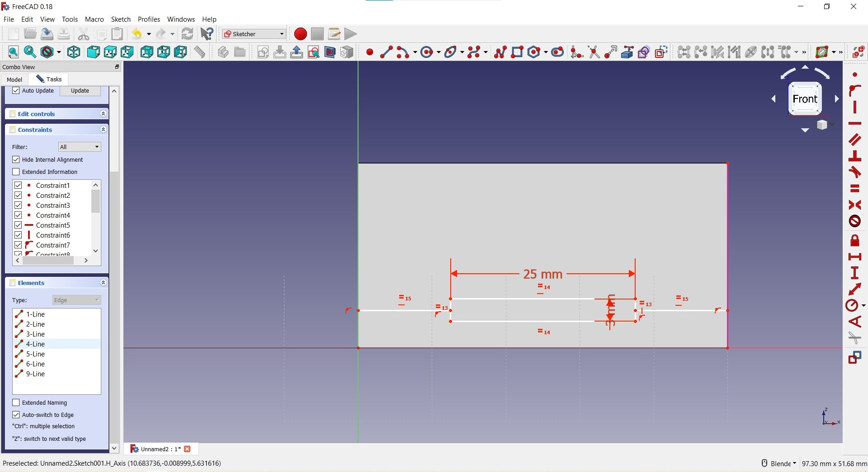The width and height of the screenshot is (868, 472).
Task: Collapse the Edit controls panel
Action: (x=103, y=114)
